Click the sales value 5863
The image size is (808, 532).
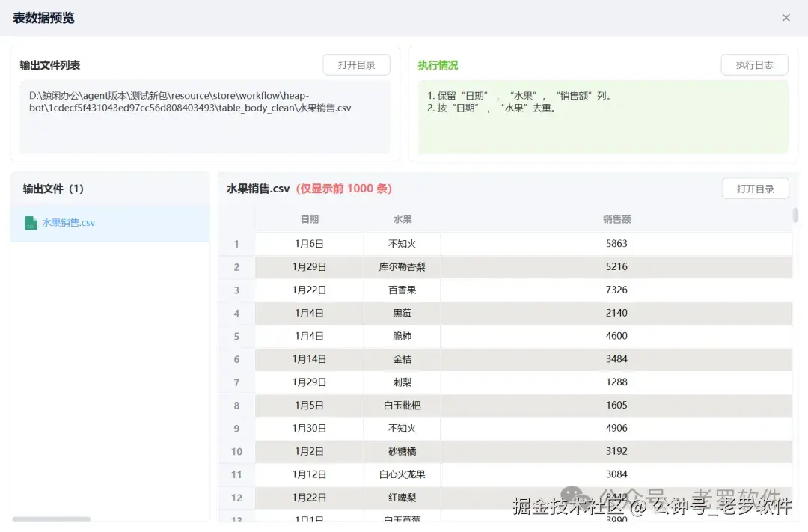[x=616, y=244]
